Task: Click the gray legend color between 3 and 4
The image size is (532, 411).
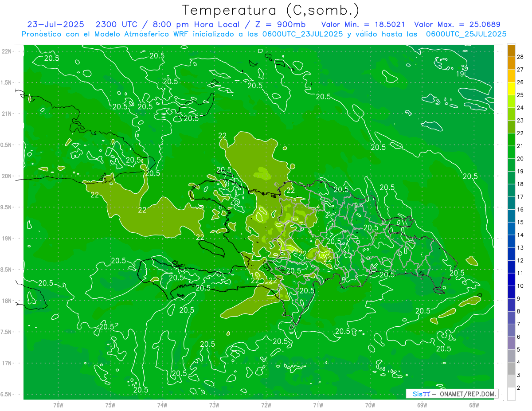Action: 511,369
